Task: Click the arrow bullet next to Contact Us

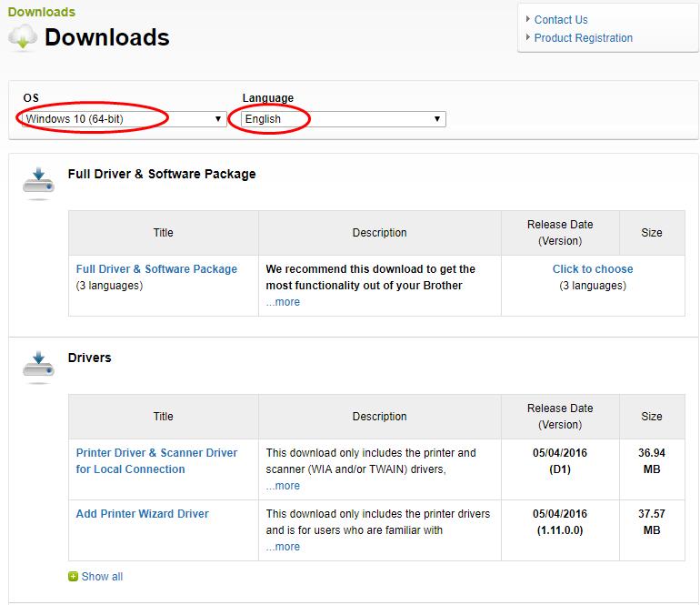Action: (x=528, y=20)
